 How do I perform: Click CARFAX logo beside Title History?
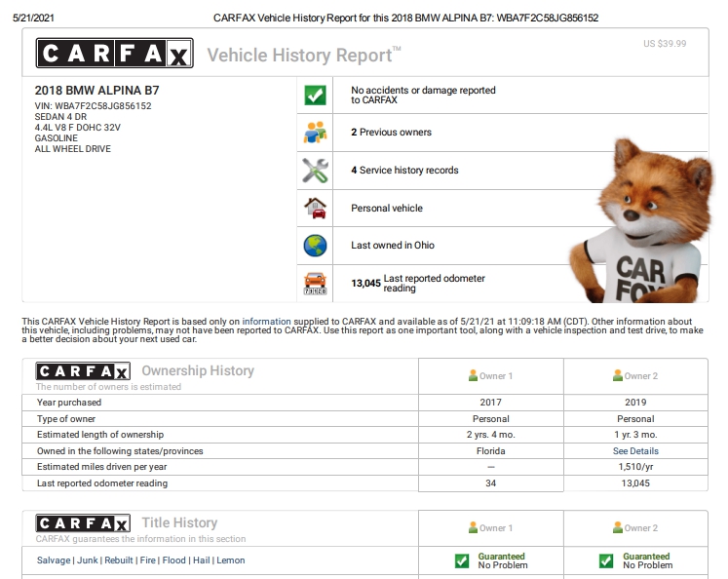pos(83,523)
